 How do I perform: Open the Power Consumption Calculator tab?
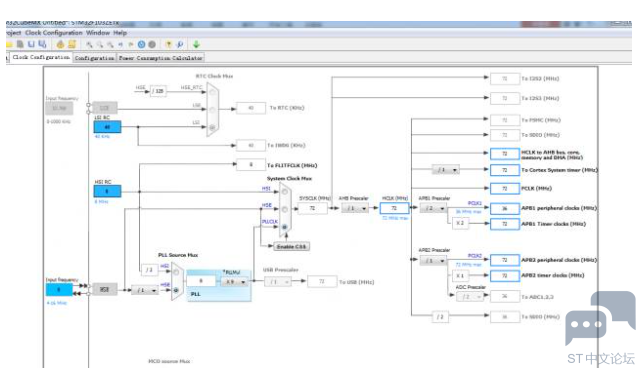pos(161,58)
